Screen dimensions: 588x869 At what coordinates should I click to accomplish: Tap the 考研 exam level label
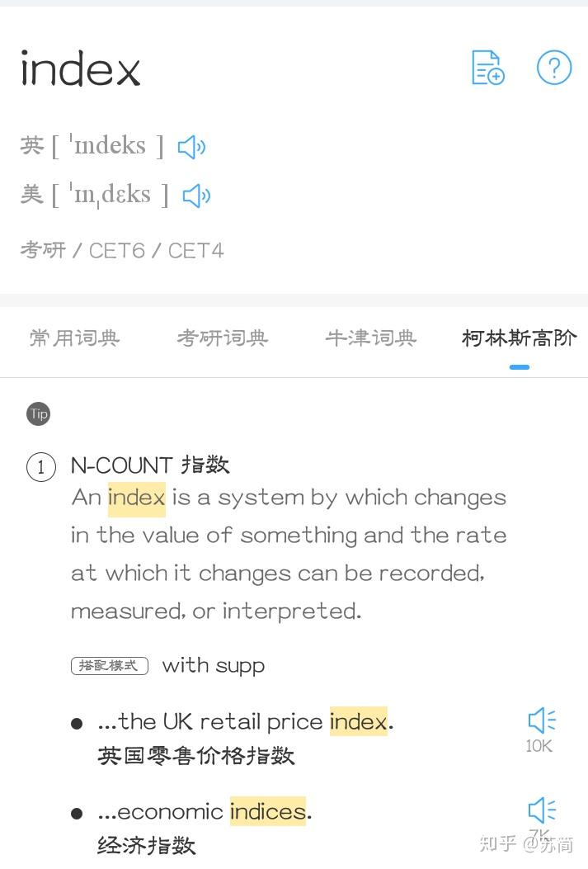tap(42, 250)
